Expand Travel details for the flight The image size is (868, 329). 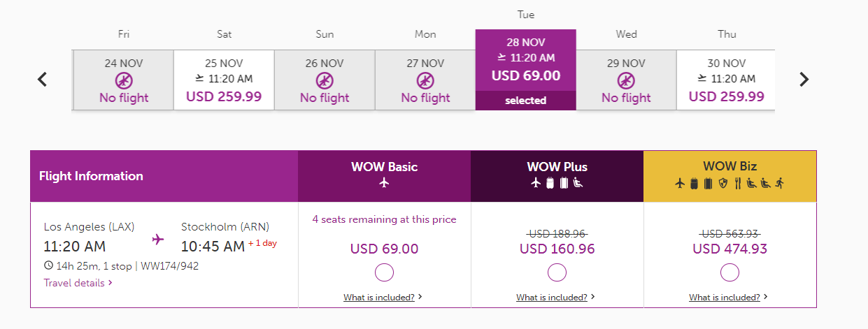point(78,283)
